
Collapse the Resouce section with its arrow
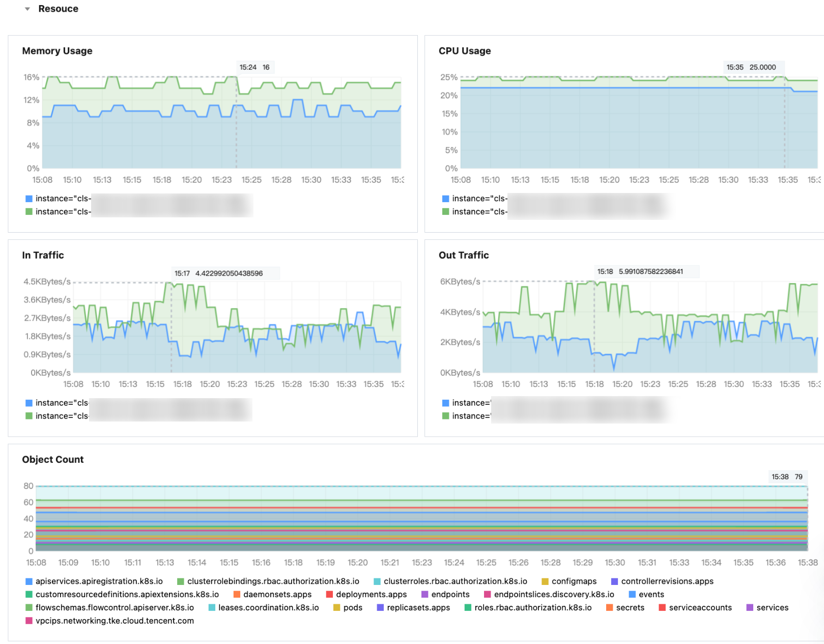point(27,9)
